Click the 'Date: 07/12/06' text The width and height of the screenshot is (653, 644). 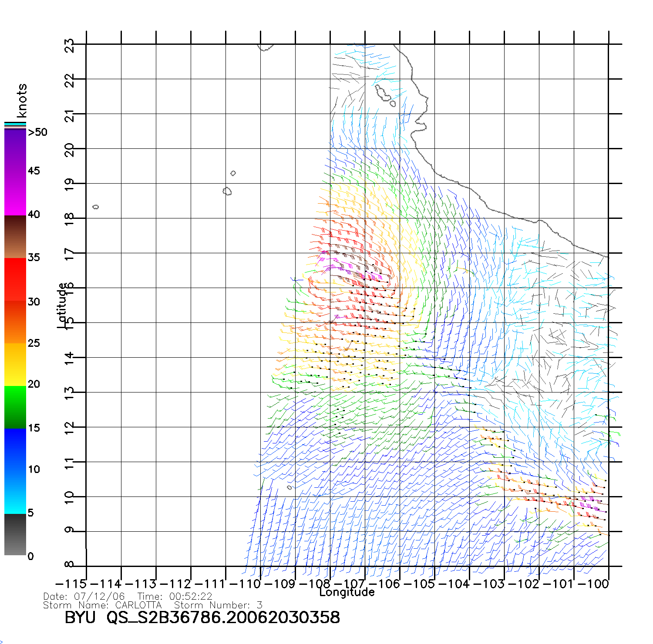point(84,597)
